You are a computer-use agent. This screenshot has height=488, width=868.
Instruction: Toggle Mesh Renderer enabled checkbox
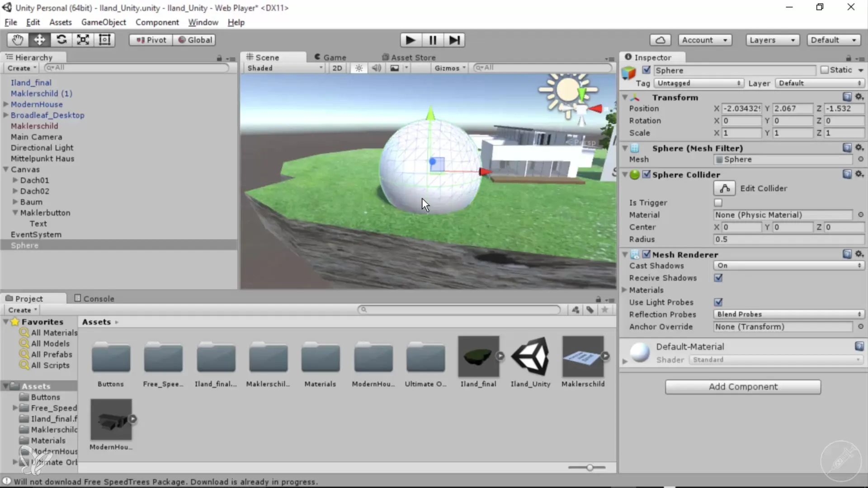(646, 254)
